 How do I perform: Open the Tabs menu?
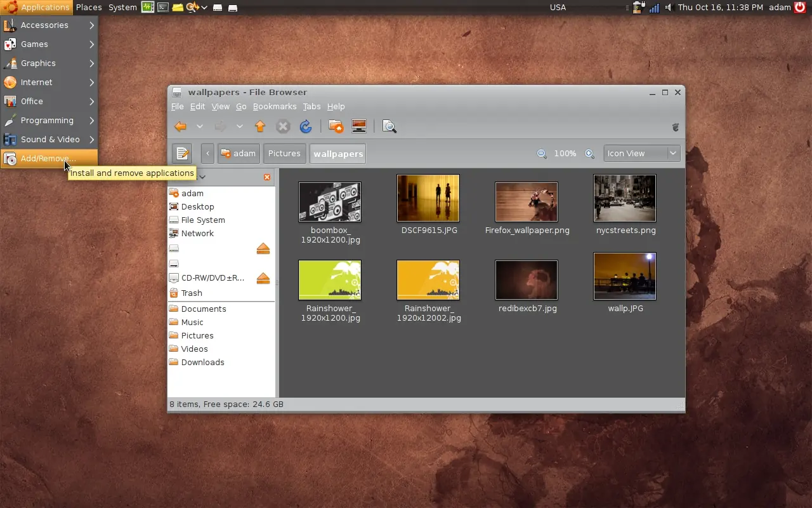click(311, 107)
